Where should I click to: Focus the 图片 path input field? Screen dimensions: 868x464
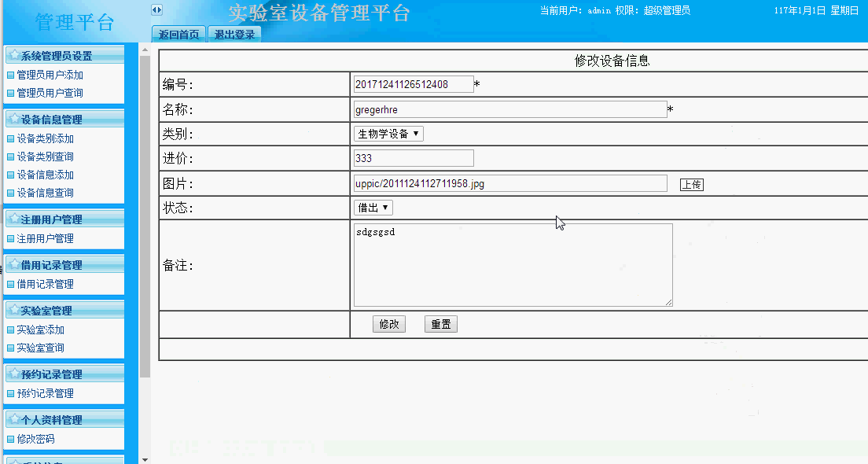(510, 183)
